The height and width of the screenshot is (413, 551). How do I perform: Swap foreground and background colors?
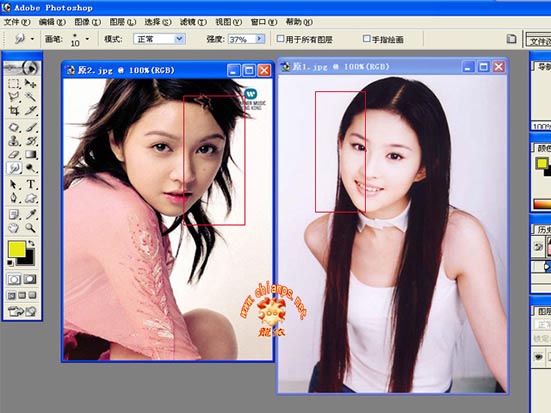coord(32,243)
